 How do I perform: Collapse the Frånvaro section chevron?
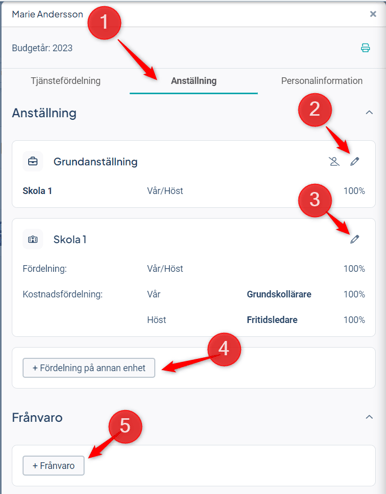click(x=369, y=417)
